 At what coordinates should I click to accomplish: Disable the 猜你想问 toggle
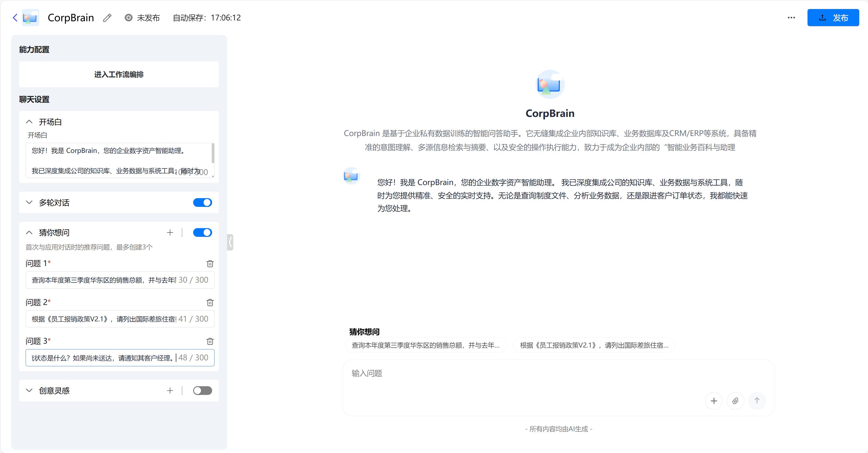202,232
